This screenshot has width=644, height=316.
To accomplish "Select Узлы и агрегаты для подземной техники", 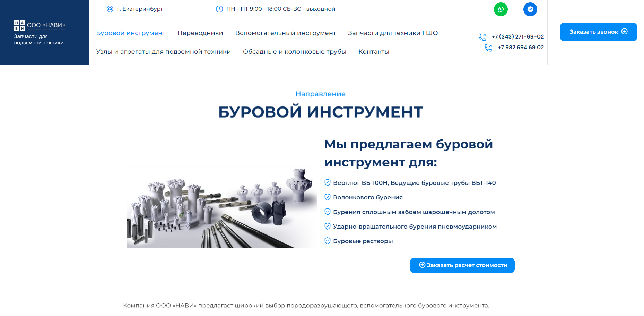I will point(163,52).
